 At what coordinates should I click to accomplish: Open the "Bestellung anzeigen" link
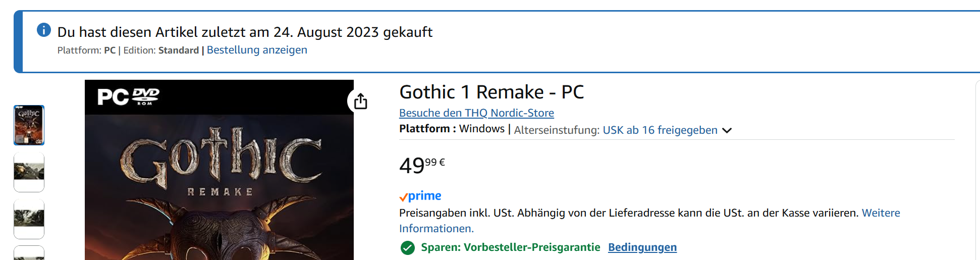pyautogui.click(x=257, y=50)
